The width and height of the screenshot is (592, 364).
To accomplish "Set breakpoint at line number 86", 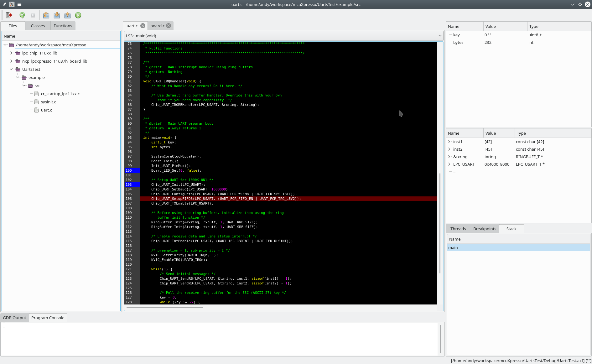I will coord(130,105).
